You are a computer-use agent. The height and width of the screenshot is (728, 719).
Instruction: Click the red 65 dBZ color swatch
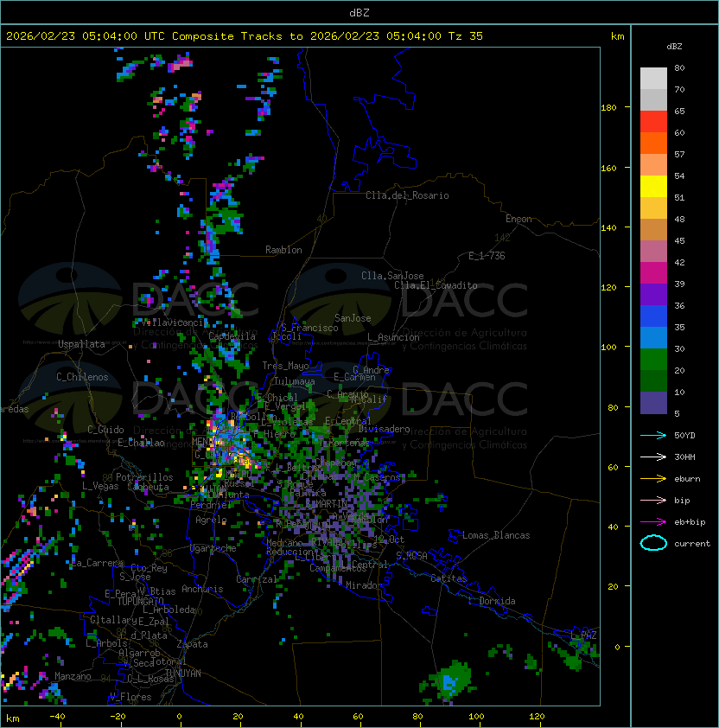pyautogui.click(x=653, y=122)
